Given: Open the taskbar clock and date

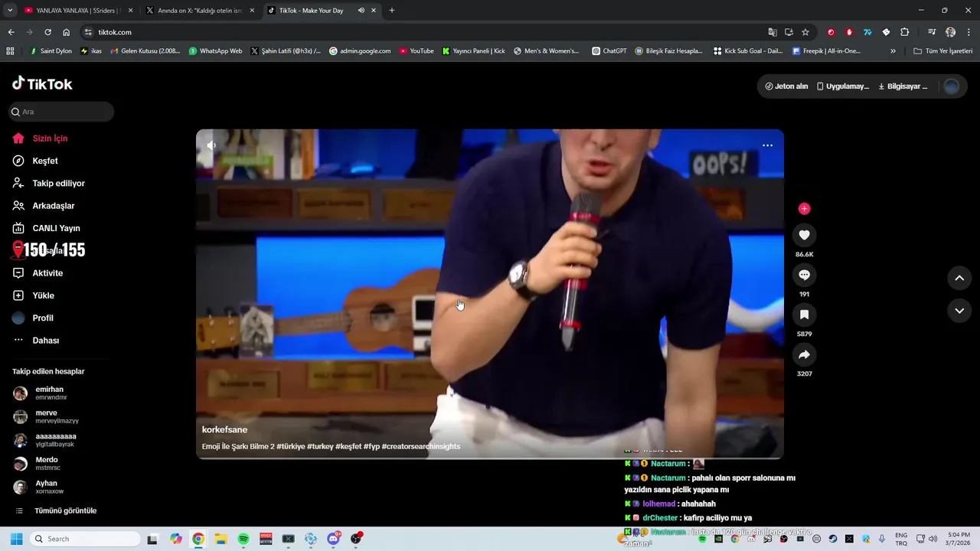Looking at the screenshot, I should 959,539.
